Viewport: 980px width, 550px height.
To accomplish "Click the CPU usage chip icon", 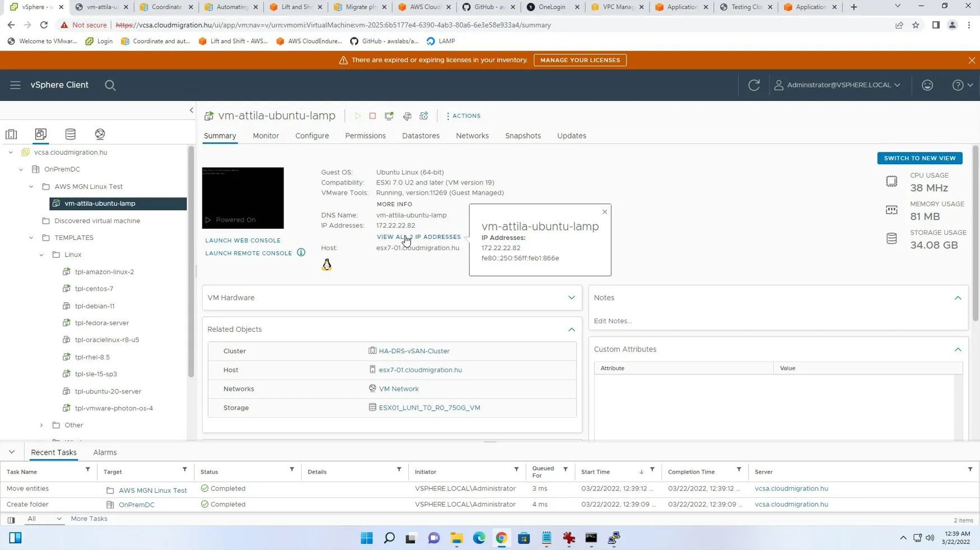I will coord(891,181).
